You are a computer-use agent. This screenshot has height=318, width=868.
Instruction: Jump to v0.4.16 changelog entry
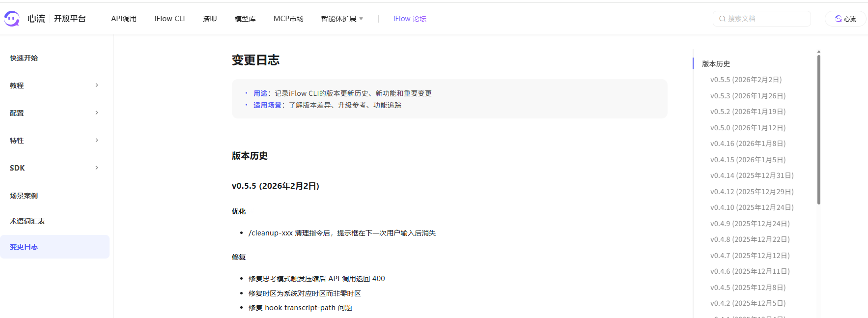(x=748, y=144)
